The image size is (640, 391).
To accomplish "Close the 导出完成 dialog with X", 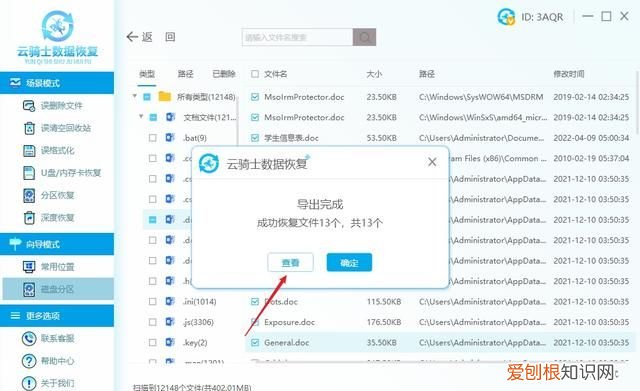I will [432, 162].
